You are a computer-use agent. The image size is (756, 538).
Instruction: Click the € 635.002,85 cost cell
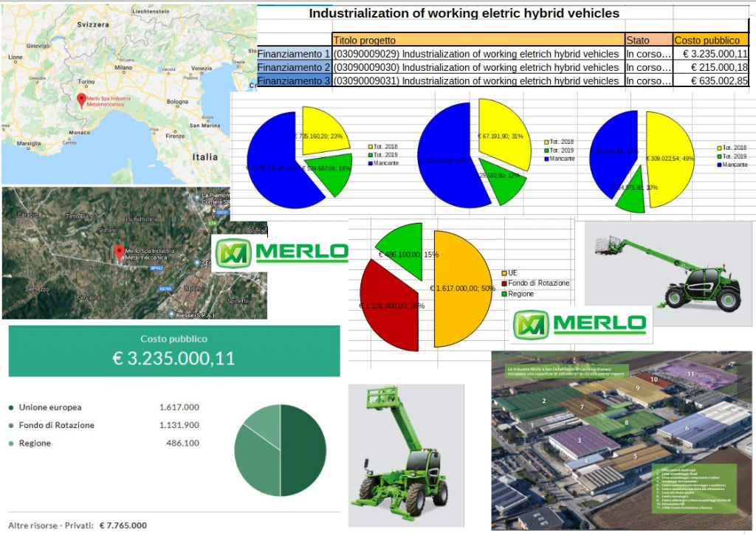coord(711,80)
